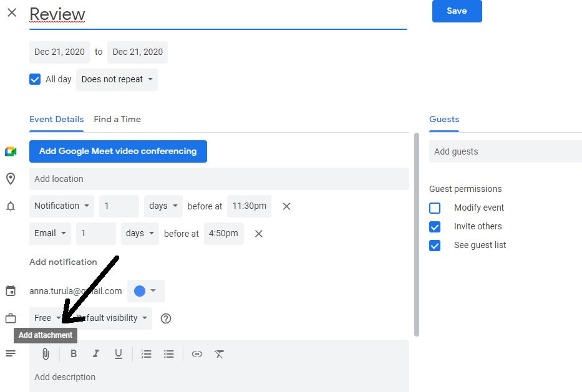582x392 pixels.
Task: Open the Free availability dropdown
Action: tap(47, 318)
